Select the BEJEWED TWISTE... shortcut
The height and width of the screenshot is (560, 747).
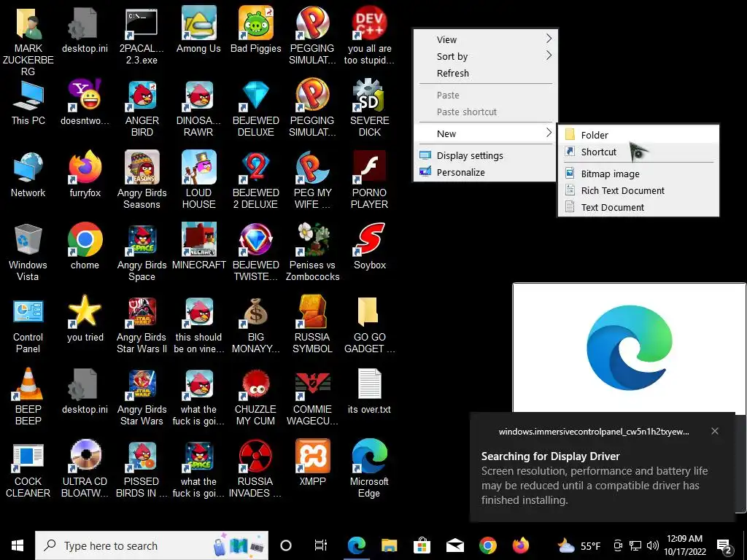pos(256,252)
